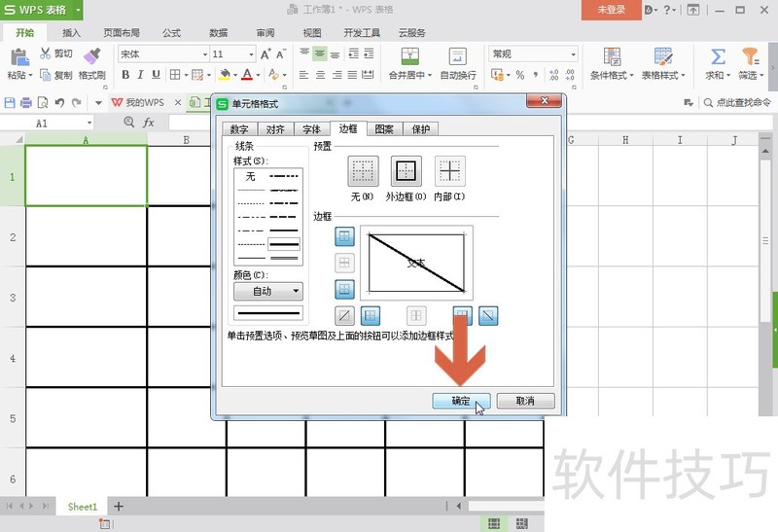Switch to the 数字 tab in dialog

click(239, 129)
